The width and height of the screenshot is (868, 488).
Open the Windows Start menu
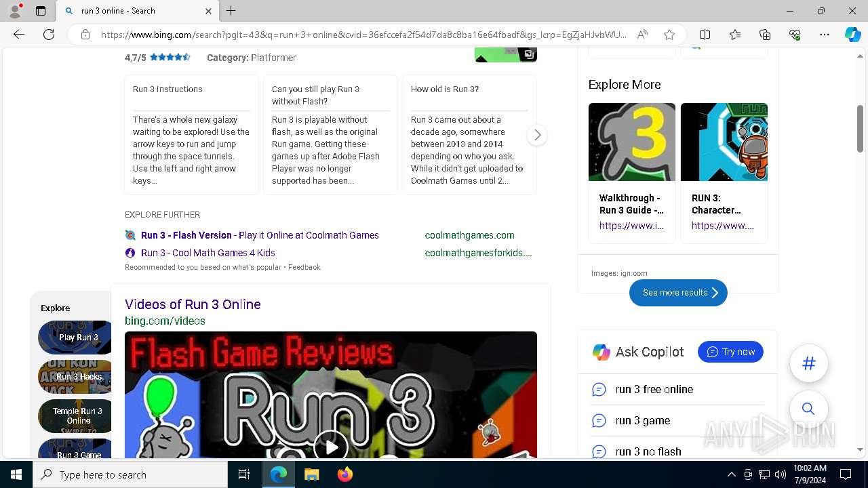click(16, 474)
